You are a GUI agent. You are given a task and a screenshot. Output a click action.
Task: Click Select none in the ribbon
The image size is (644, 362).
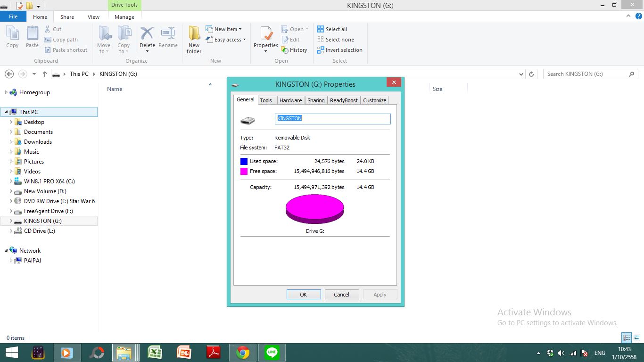[335, 40]
